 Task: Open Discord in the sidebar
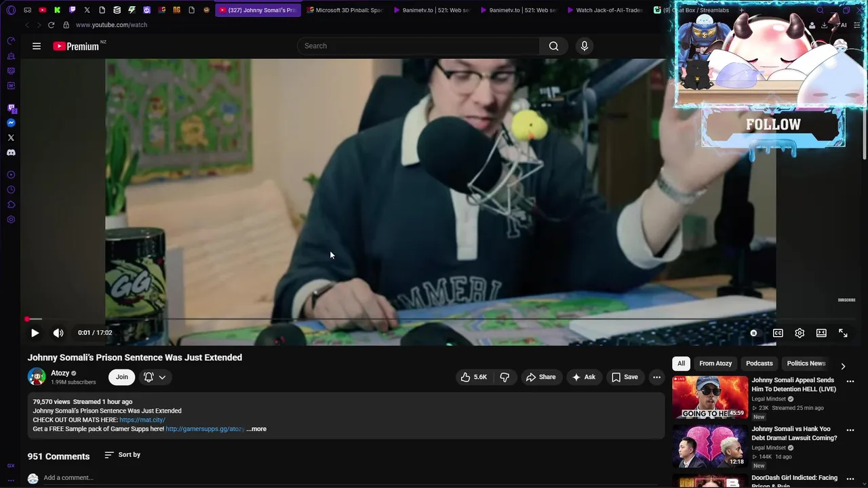[11, 152]
